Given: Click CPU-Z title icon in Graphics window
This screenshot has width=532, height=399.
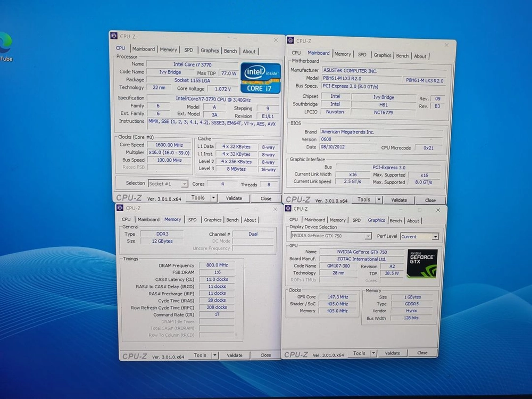Looking at the screenshot, I should (288, 209).
